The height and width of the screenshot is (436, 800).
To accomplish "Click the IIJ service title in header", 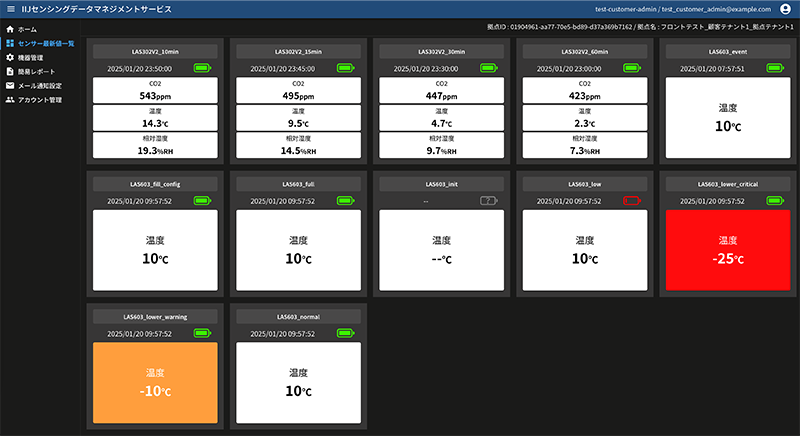I will (96, 9).
